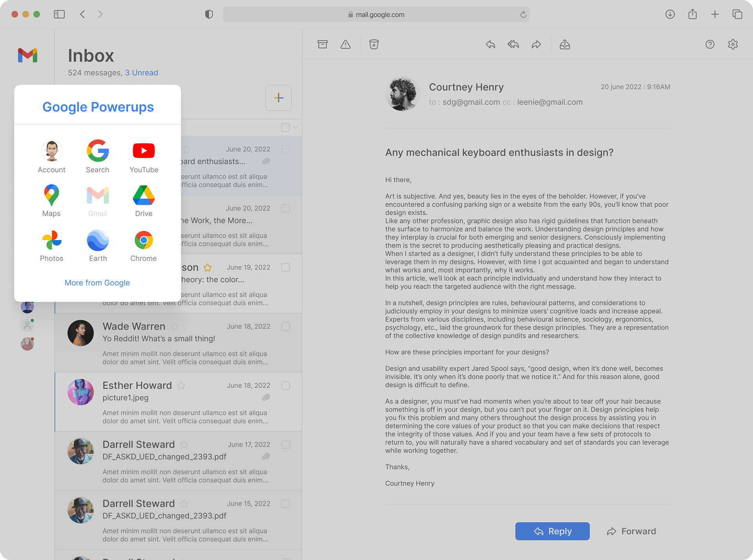The image size is (753, 560).
Task: Open Safari downloads in the toolbar
Action: tap(670, 15)
